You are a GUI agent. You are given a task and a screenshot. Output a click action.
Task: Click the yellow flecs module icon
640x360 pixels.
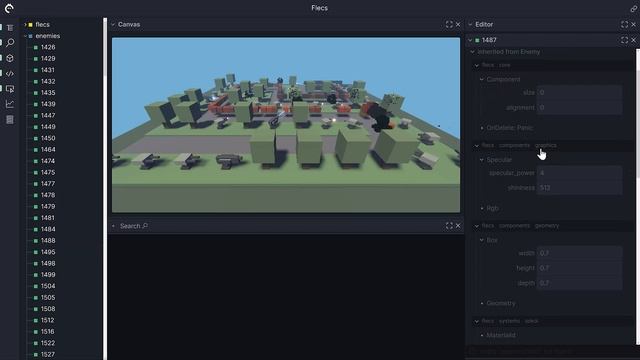click(30, 25)
